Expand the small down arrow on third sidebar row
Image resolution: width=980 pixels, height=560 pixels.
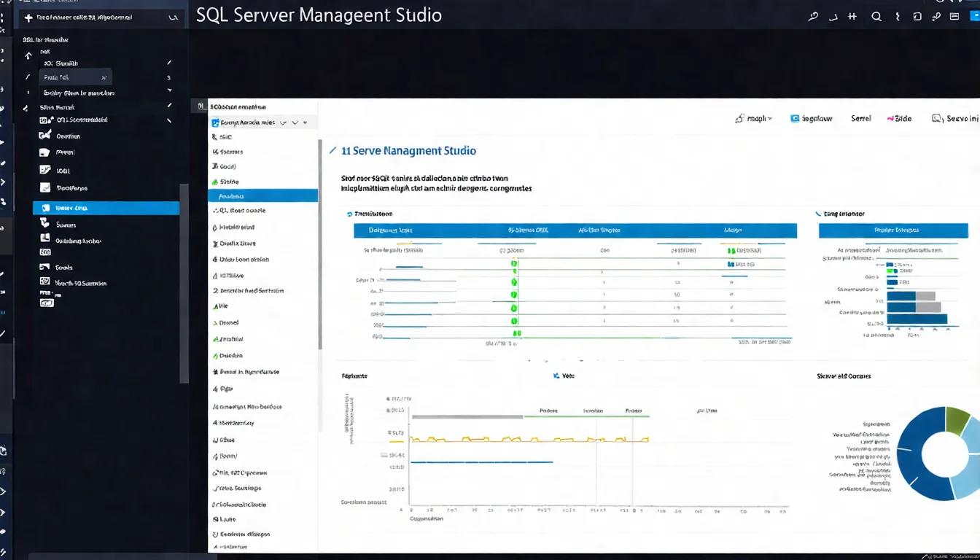169,90
